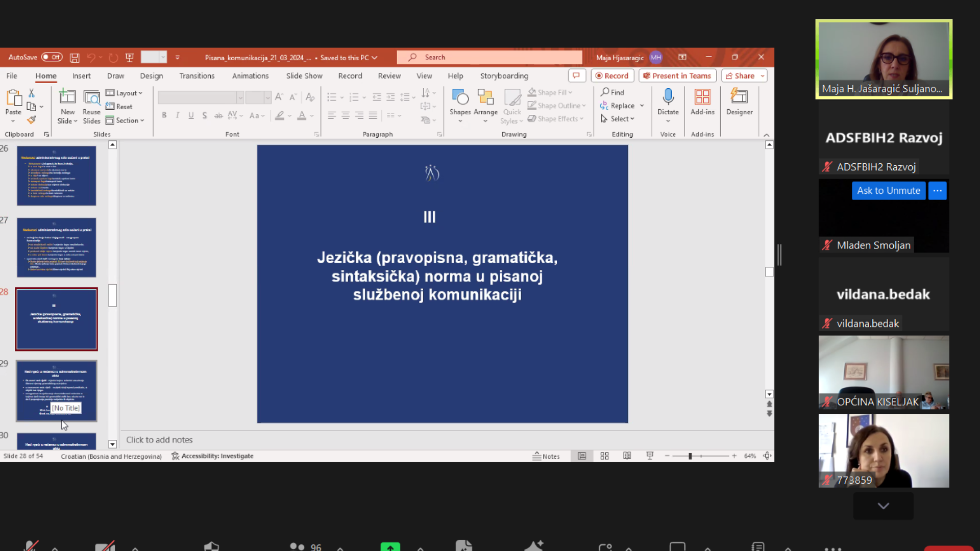Switch to the Transitions tab
Image resolution: width=980 pixels, height=551 pixels.
197,76
